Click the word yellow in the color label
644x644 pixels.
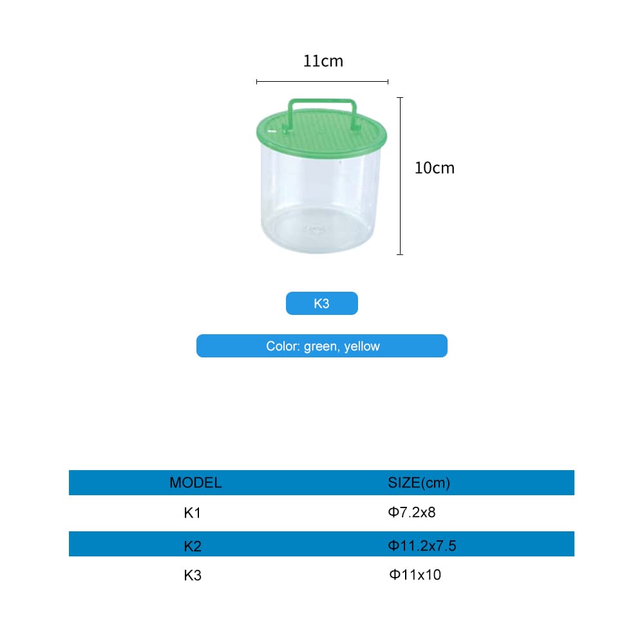[362, 346]
